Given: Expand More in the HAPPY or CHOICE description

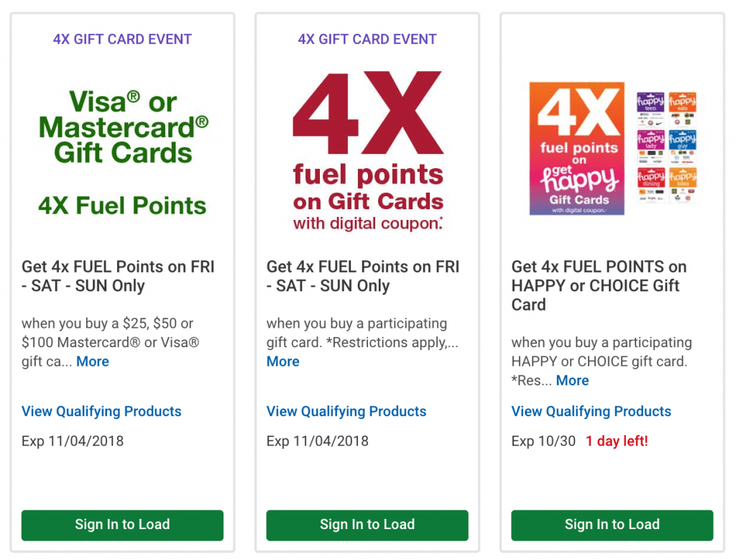Looking at the screenshot, I should tap(572, 380).
